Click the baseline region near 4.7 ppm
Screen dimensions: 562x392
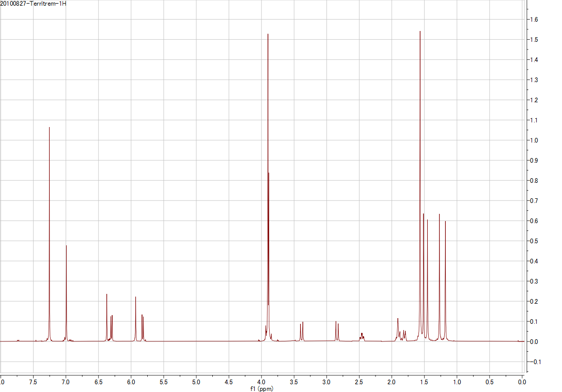(x=216, y=341)
